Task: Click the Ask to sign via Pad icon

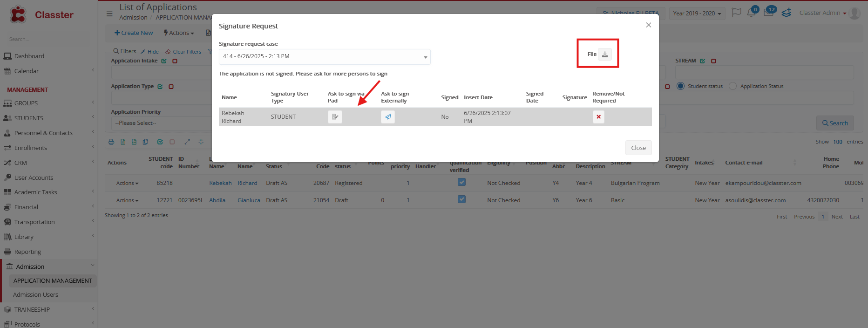Action: pyautogui.click(x=335, y=117)
